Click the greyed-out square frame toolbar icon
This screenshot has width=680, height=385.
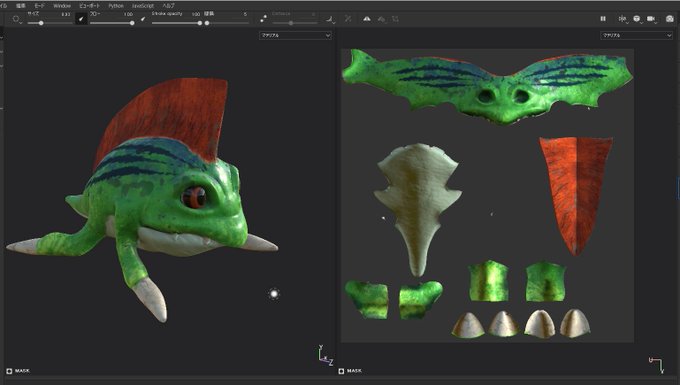coord(395,19)
